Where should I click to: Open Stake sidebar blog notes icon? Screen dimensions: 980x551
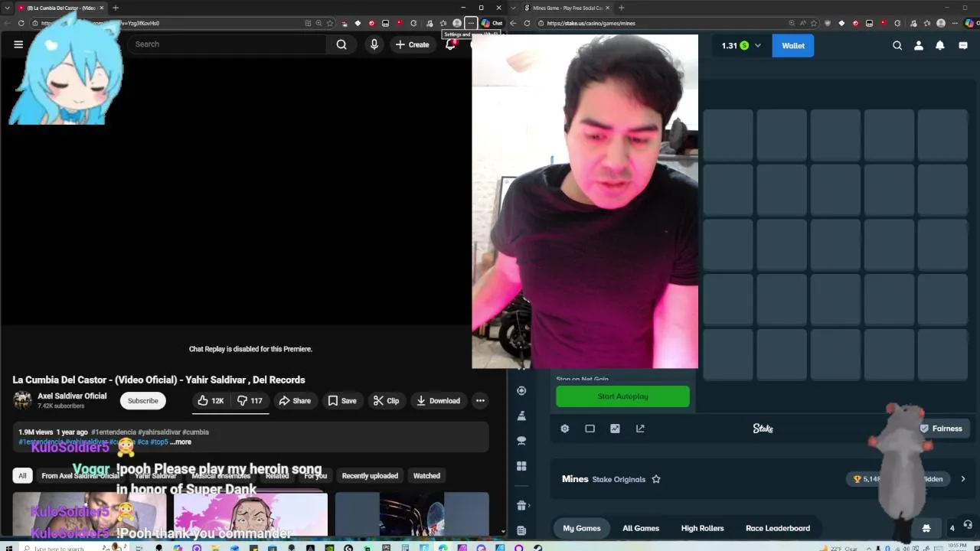click(x=521, y=530)
